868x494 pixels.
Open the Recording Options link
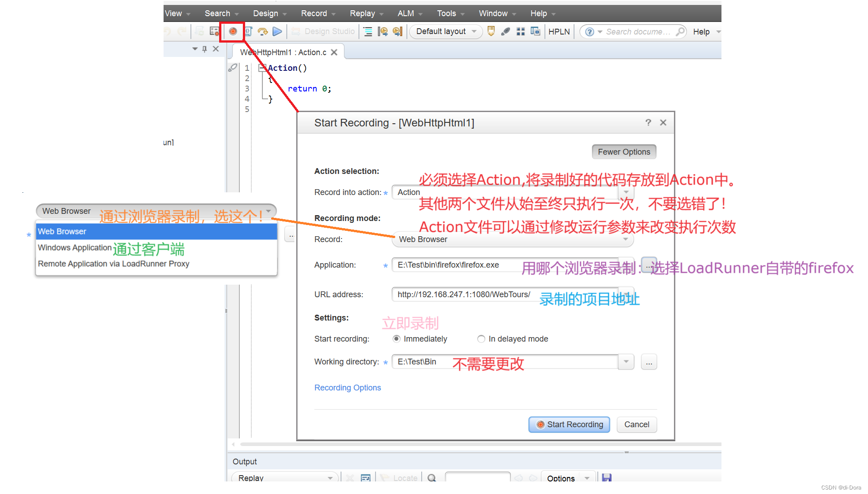[x=347, y=387]
